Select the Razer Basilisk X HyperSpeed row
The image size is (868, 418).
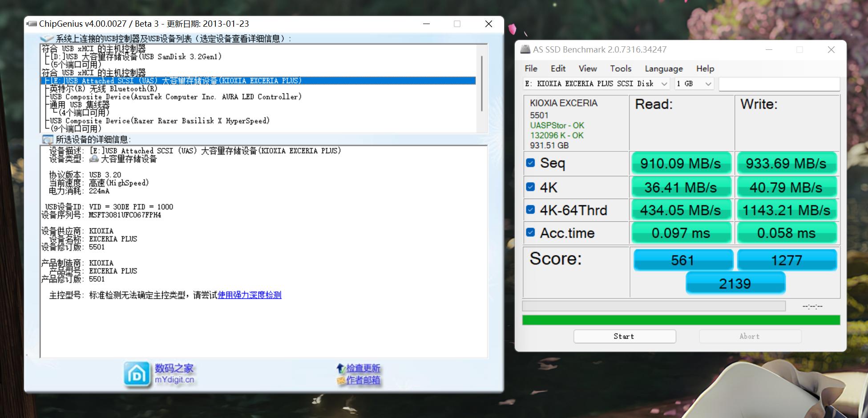[x=159, y=121]
